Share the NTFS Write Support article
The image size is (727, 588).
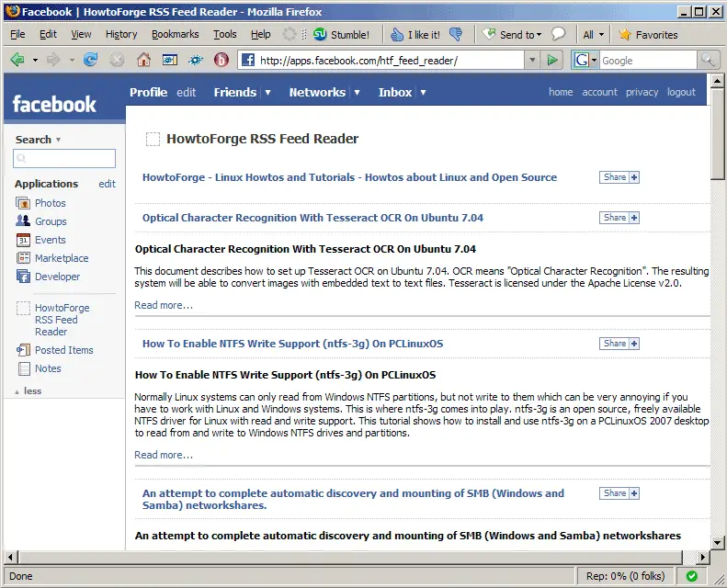pos(619,344)
